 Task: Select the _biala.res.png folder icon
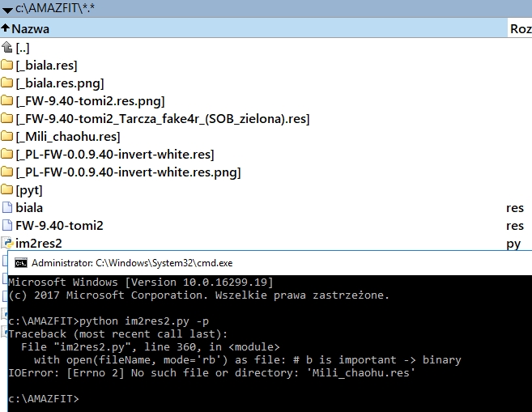click(7, 83)
